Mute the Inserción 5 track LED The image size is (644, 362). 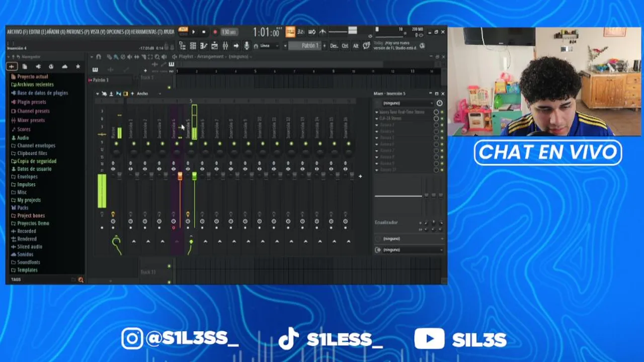pyautogui.click(x=191, y=144)
